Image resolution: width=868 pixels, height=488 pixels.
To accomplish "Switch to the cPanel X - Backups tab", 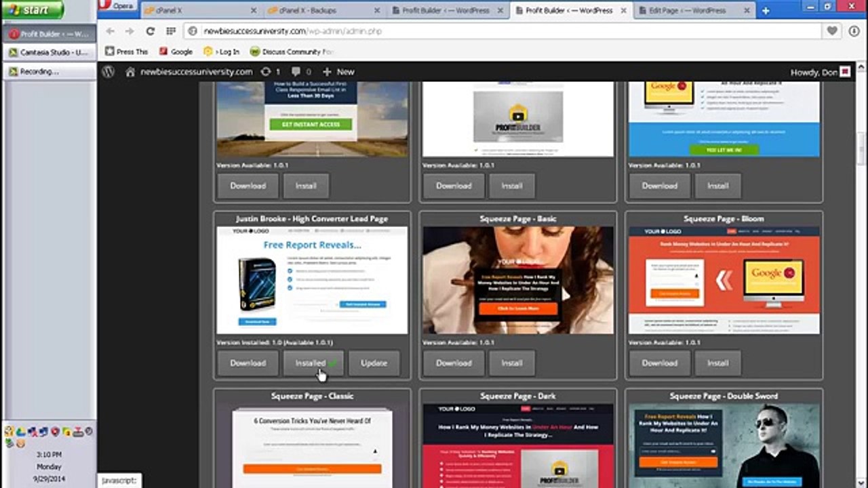I will pos(325,11).
